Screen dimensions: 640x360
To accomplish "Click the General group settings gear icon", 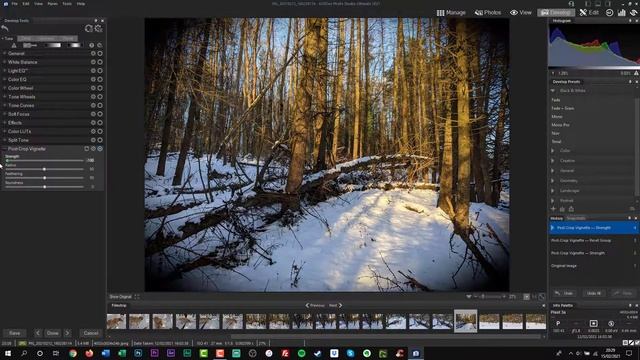I will 93,53.
